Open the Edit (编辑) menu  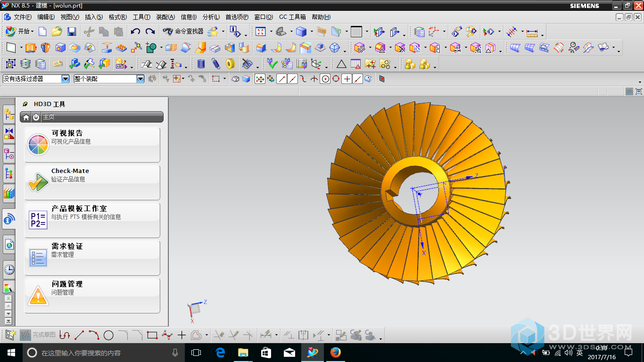[46, 17]
